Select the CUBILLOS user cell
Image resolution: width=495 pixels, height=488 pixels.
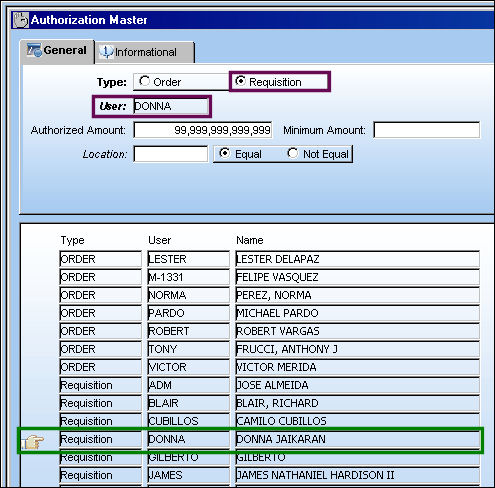(x=188, y=421)
